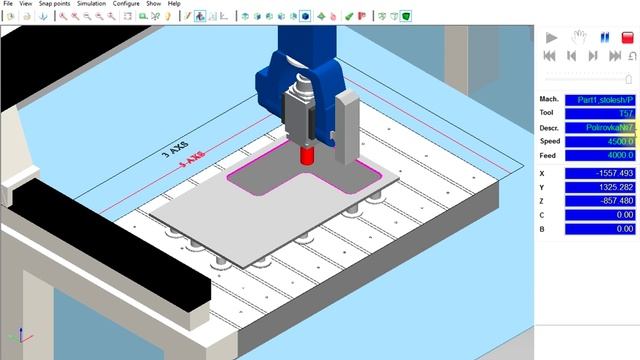
Task: Click the first toolbar icon with clock
Action: 11,16
